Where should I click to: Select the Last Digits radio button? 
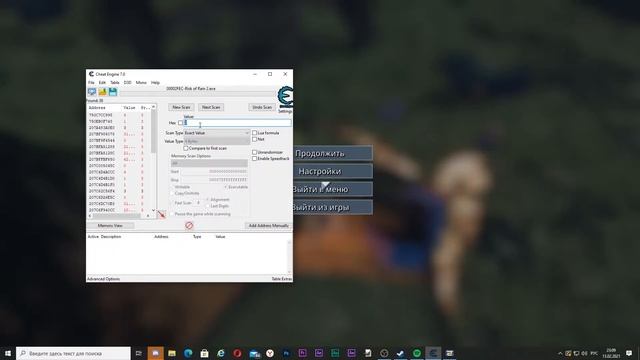207,206
